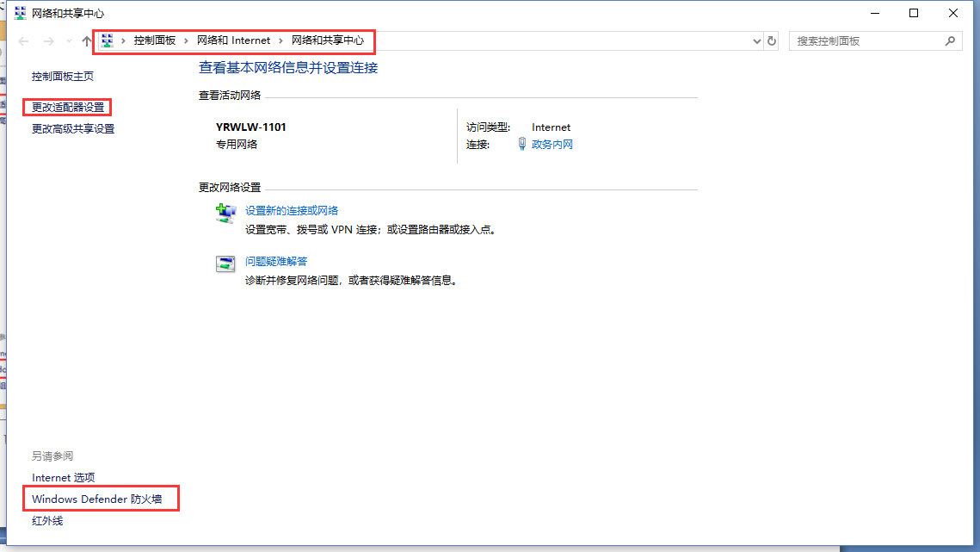Refresh the Network and Sharing Center page
The width and height of the screenshot is (980, 552).
click(772, 41)
